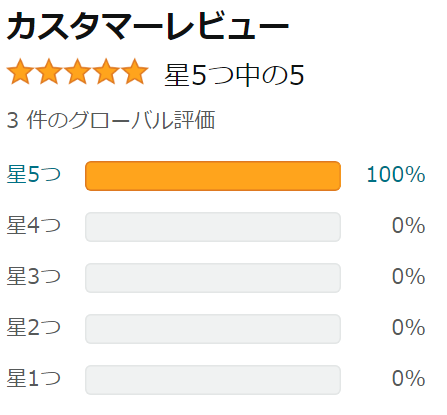This screenshot has height=415, width=447.
Task: Click the empty 3-star histogram bar
Action: (x=213, y=278)
